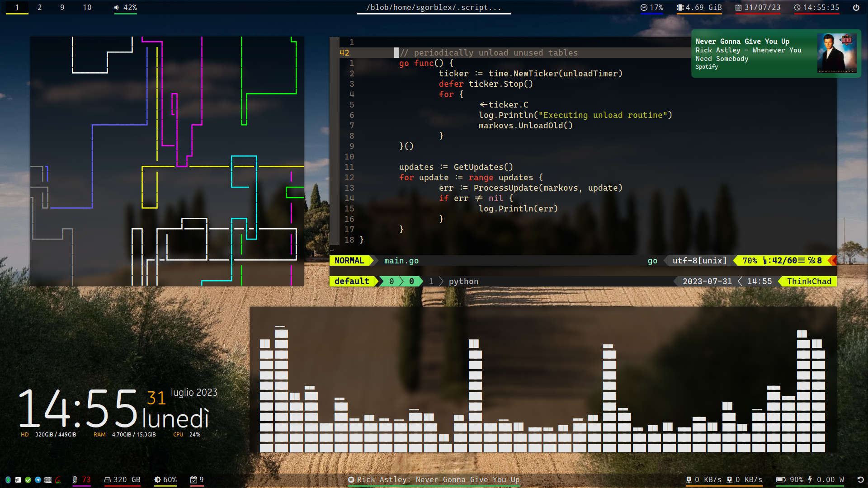868x488 pixels.
Task: Click the Spotify icon beside song title
Action: coord(351,480)
